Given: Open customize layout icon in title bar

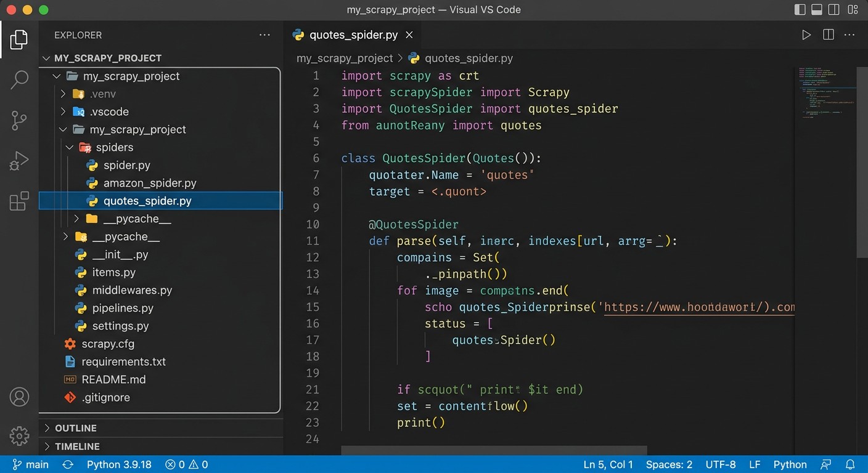Looking at the screenshot, I should tap(852, 10).
